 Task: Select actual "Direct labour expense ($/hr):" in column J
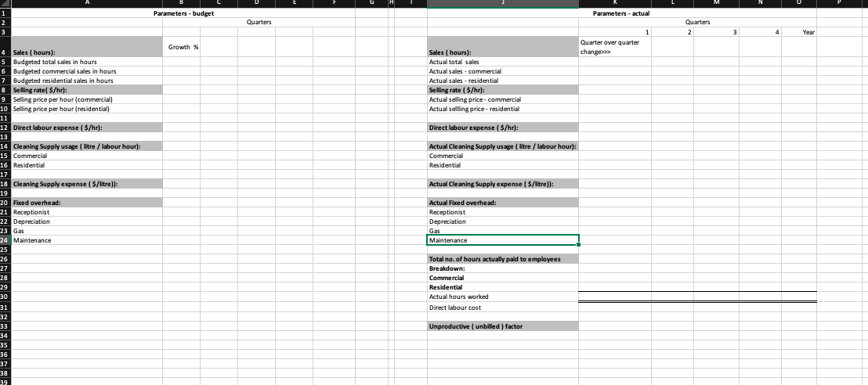coord(503,128)
